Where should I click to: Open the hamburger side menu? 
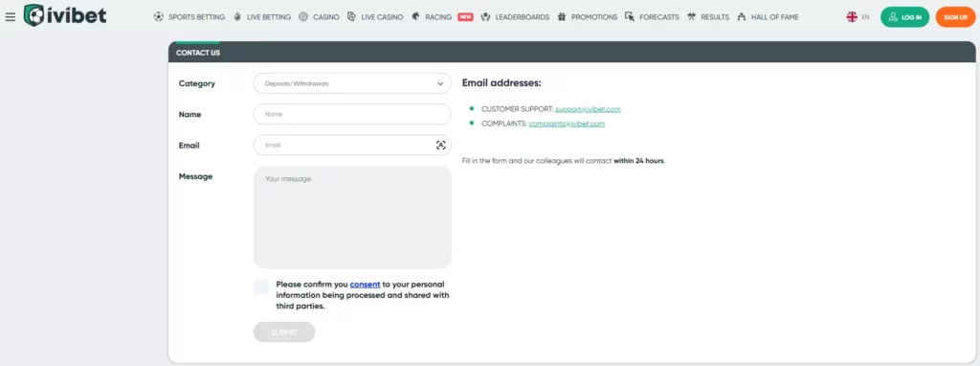tap(10, 17)
